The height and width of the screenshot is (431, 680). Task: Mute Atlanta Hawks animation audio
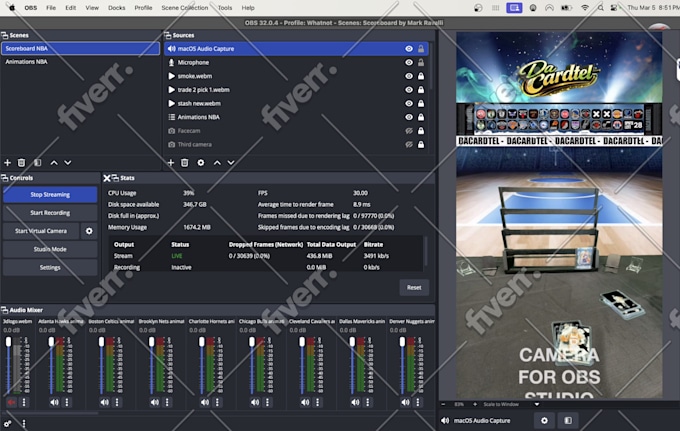coord(54,402)
